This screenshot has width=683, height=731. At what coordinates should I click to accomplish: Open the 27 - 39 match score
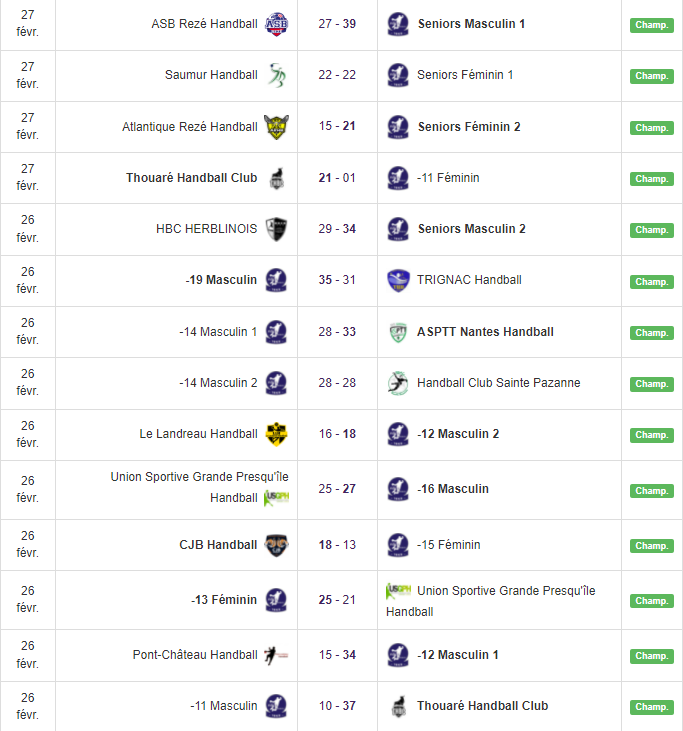coord(337,24)
